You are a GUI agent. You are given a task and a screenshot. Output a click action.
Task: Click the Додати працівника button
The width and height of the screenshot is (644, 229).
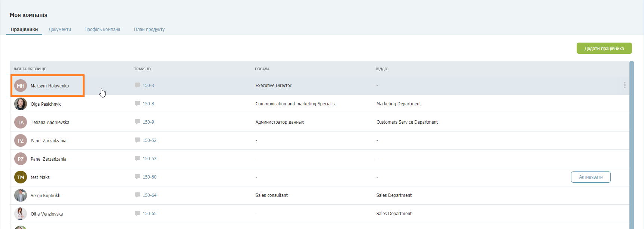[604, 48]
